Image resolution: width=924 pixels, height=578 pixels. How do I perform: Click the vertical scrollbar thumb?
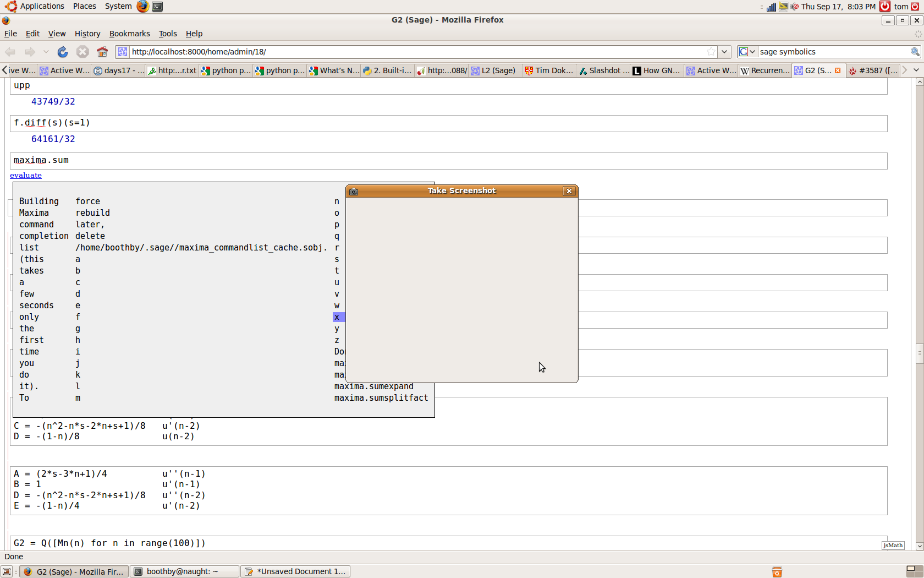pos(919,353)
